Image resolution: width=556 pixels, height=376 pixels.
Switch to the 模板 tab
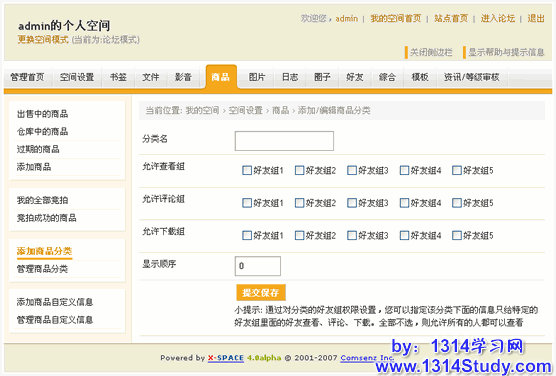(420, 77)
